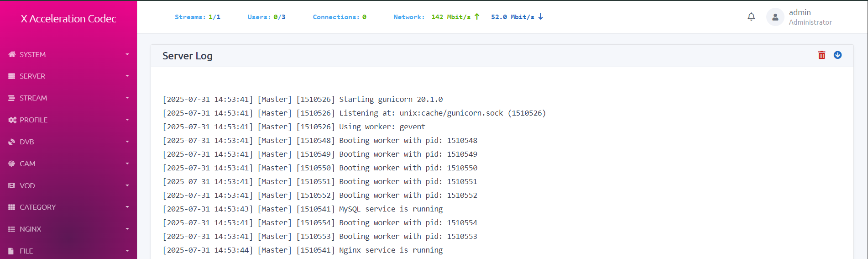Click the SYSTEM home icon in sidebar
Image resolution: width=868 pixels, height=259 pixels.
12,54
